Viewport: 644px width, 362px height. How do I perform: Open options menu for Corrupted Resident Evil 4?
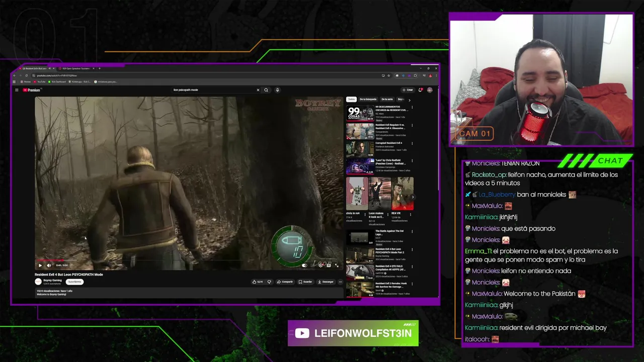tap(412, 143)
